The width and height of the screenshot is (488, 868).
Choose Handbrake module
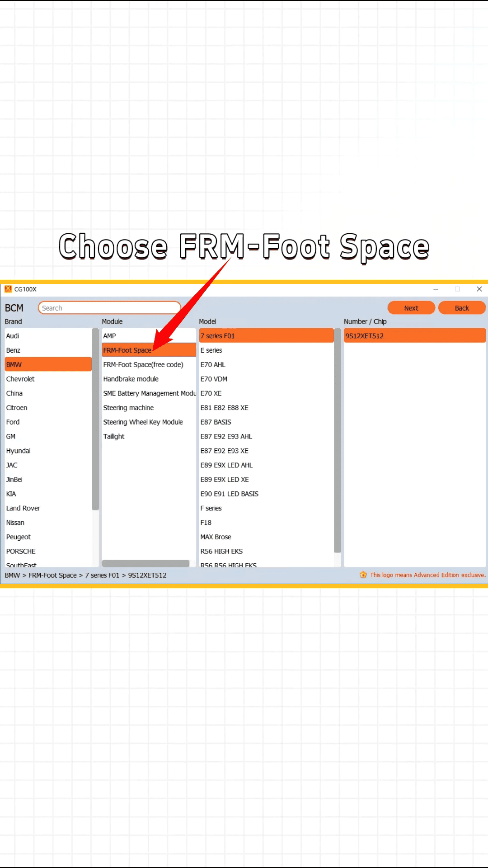(149, 379)
